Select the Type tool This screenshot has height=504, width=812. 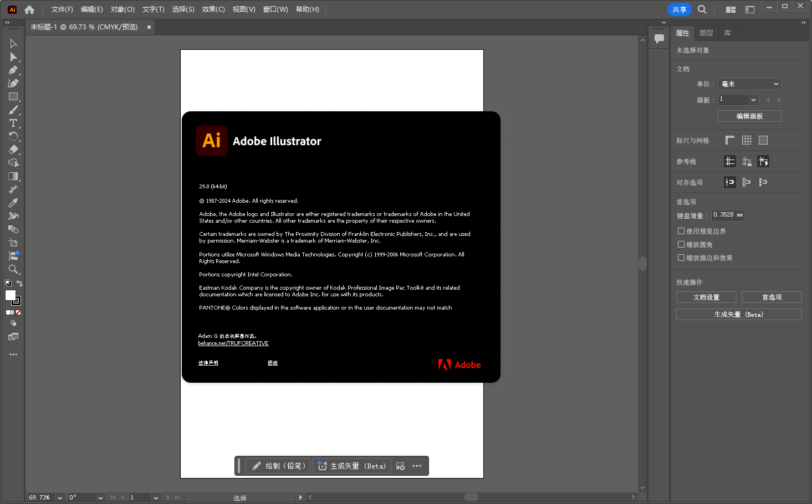[x=13, y=124]
